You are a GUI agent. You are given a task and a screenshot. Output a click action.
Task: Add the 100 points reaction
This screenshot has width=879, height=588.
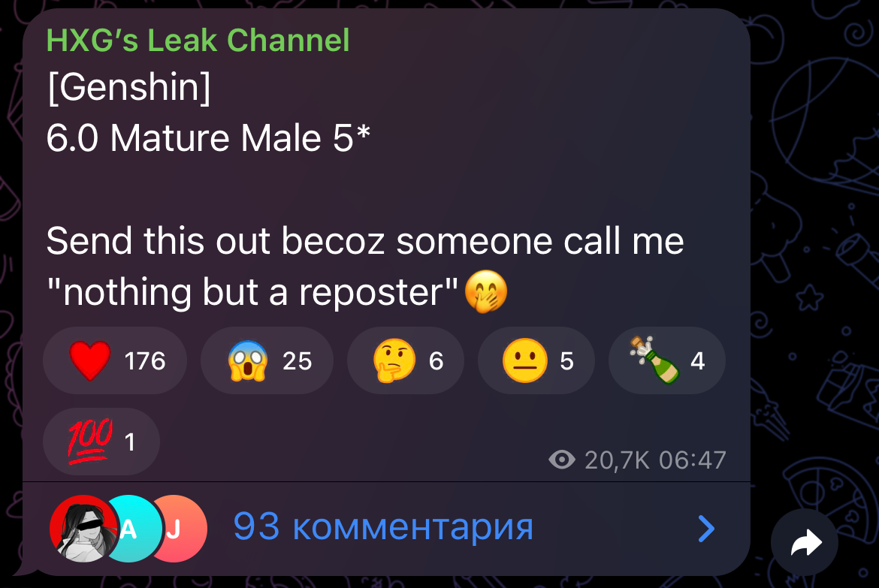point(101,442)
